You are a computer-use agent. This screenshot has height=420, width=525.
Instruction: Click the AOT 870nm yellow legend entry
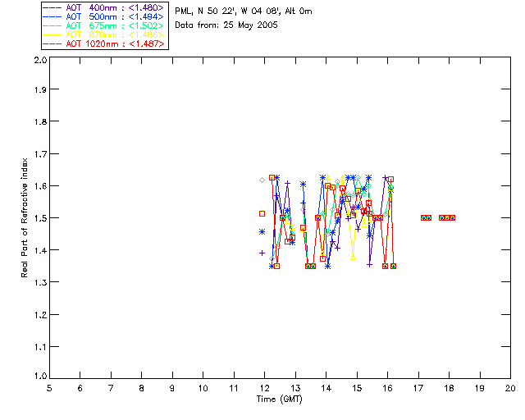tap(103, 34)
